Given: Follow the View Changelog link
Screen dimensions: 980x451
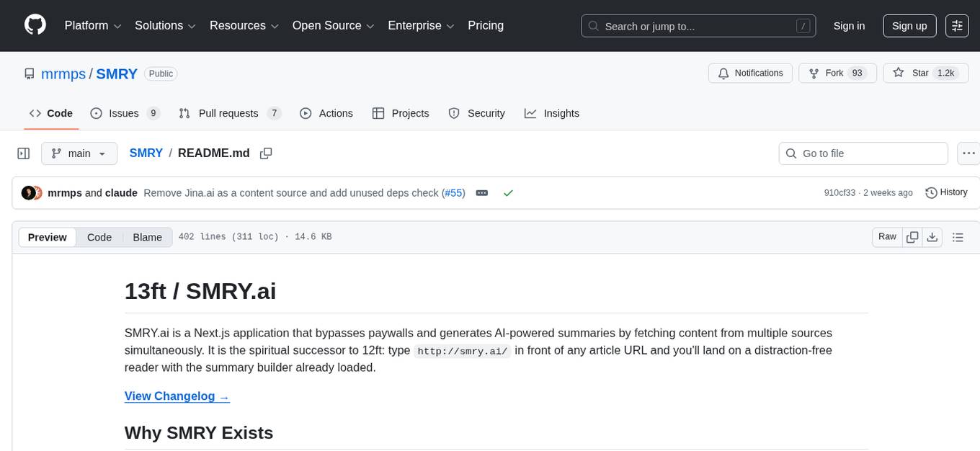Looking at the screenshot, I should pyautogui.click(x=177, y=396).
